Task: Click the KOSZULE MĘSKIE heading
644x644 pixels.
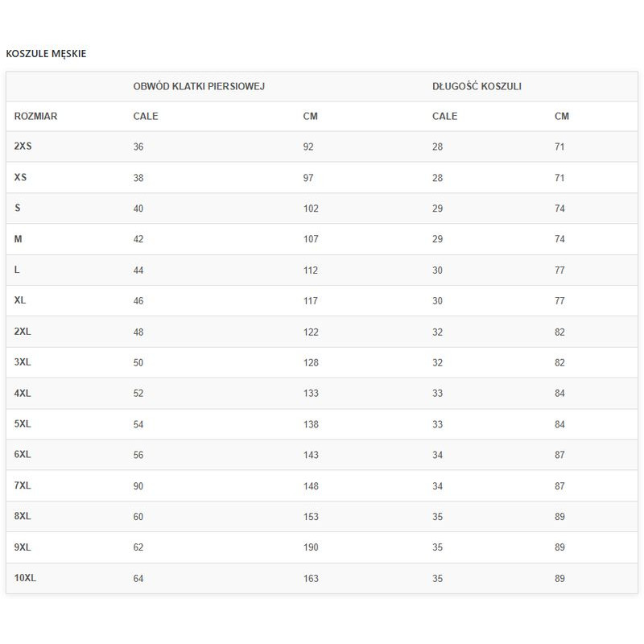Action: click(46, 54)
